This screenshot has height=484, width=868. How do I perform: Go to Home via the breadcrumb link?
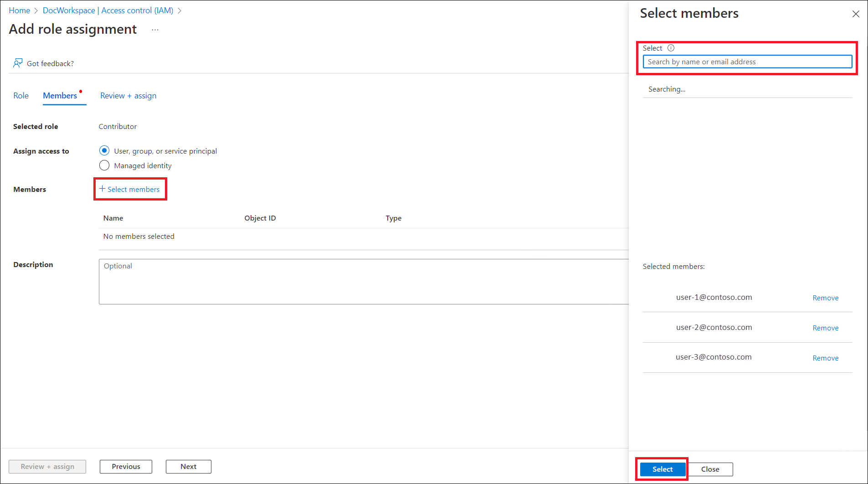19,10
